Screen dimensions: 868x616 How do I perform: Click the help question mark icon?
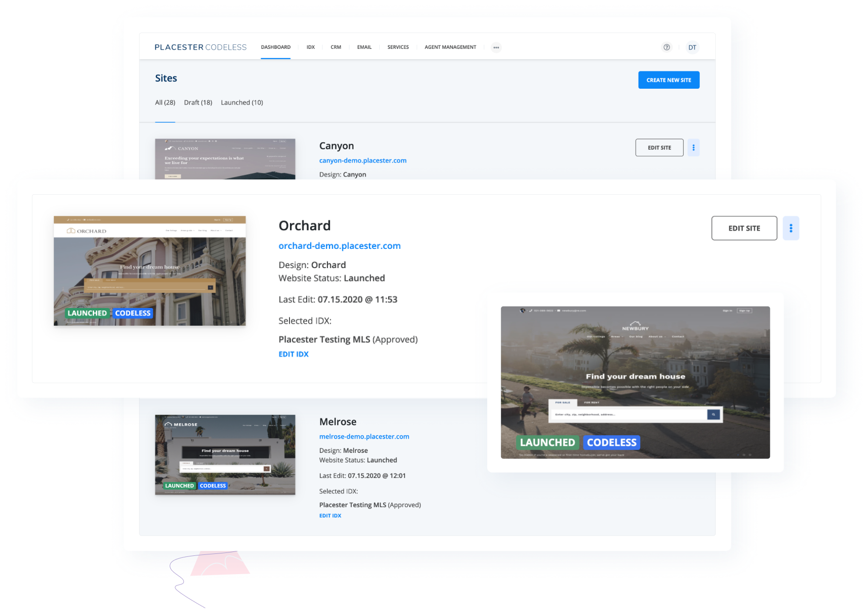click(667, 47)
